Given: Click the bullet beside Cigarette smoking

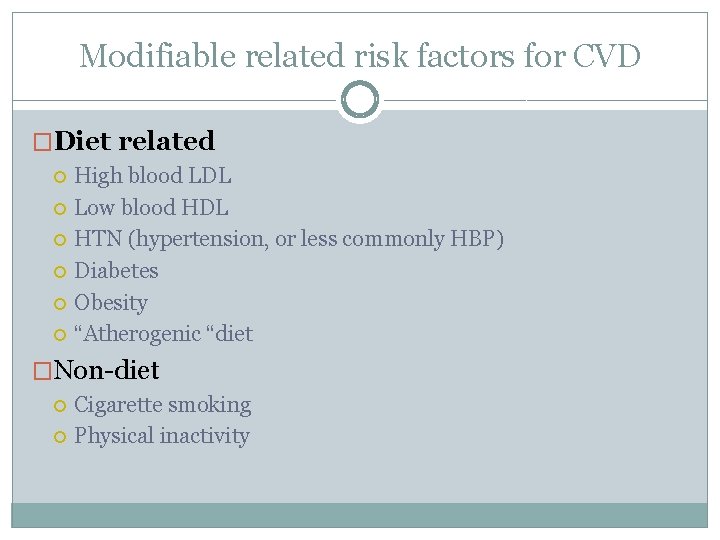Looking at the screenshot, I should pos(60,406).
